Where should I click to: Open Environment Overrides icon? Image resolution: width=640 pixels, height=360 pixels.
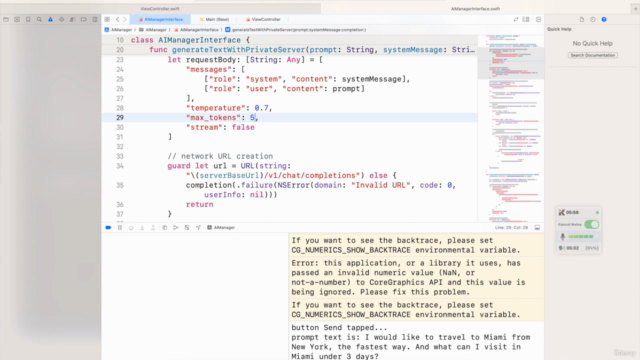[x=187, y=227]
